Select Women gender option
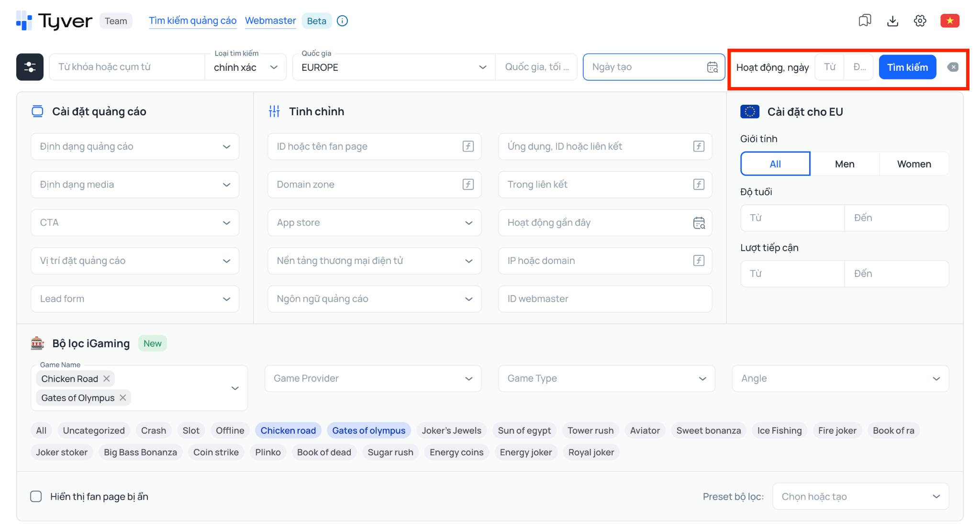 [x=914, y=164]
